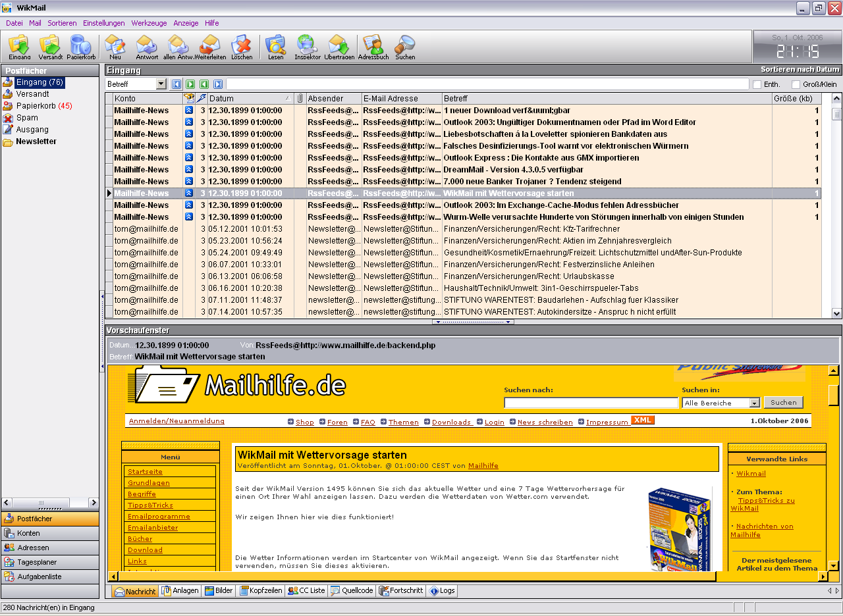Click XML feed badge in preview
Image resolution: width=843 pixels, height=616 pixels.
(x=643, y=420)
